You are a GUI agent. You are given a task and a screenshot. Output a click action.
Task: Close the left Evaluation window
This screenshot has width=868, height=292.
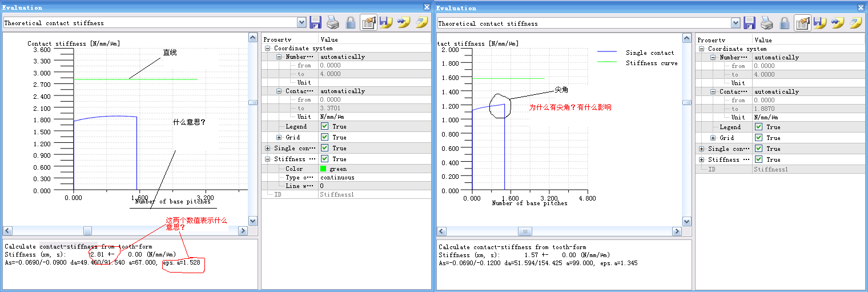[x=427, y=7]
